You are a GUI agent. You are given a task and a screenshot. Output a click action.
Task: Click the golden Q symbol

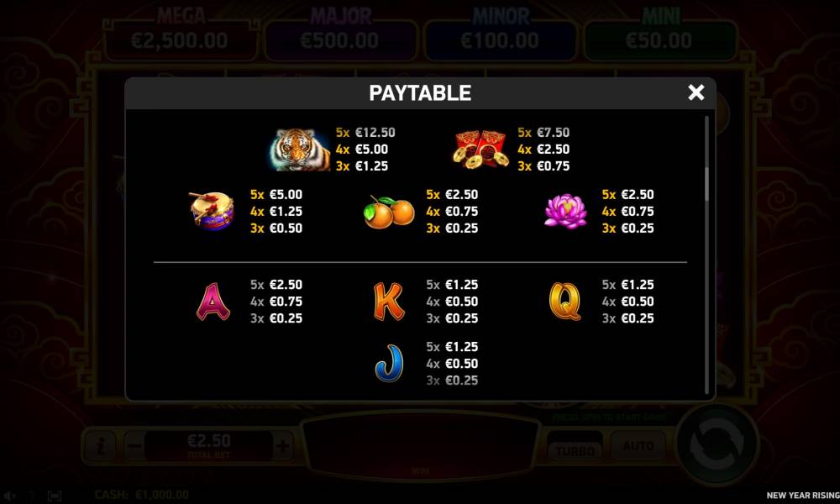point(565,302)
